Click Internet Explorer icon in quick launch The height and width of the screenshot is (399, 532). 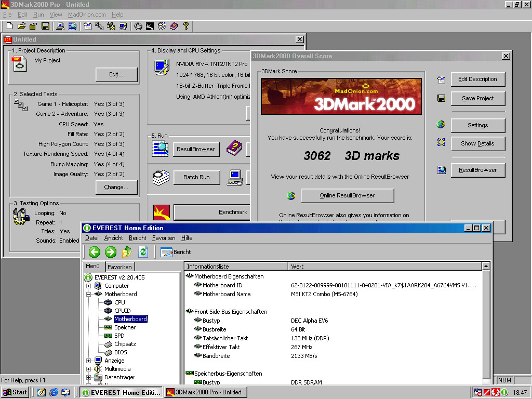[54, 392]
